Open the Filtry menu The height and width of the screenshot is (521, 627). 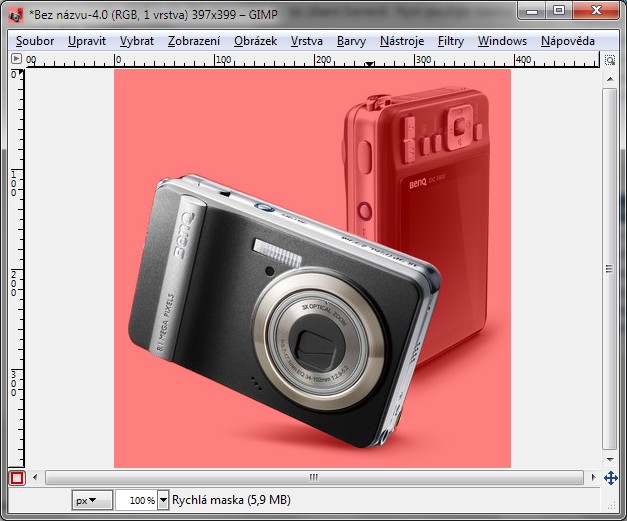click(x=451, y=41)
